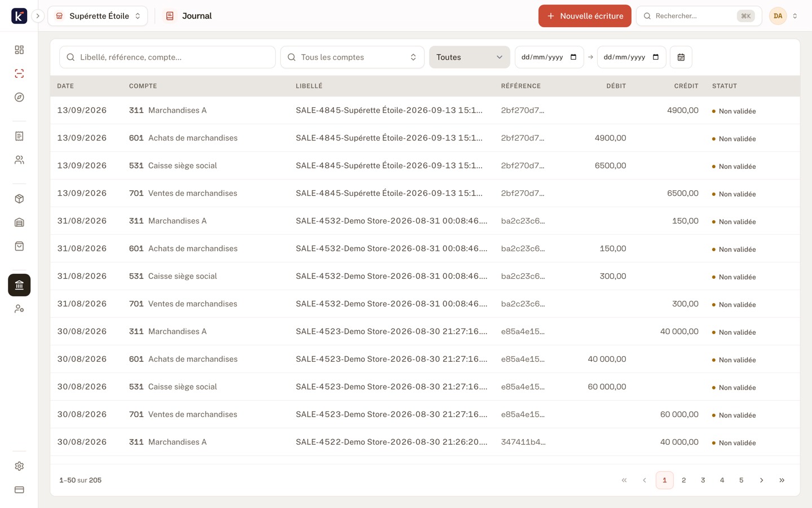This screenshot has height=508, width=812.
Task: Open the DA user account menu
Action: coord(784,16)
